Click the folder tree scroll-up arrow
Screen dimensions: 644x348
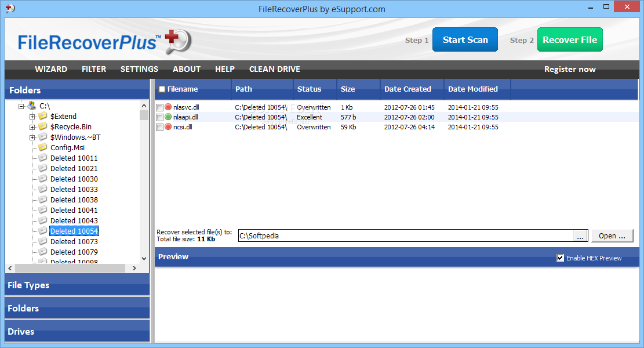(144, 106)
